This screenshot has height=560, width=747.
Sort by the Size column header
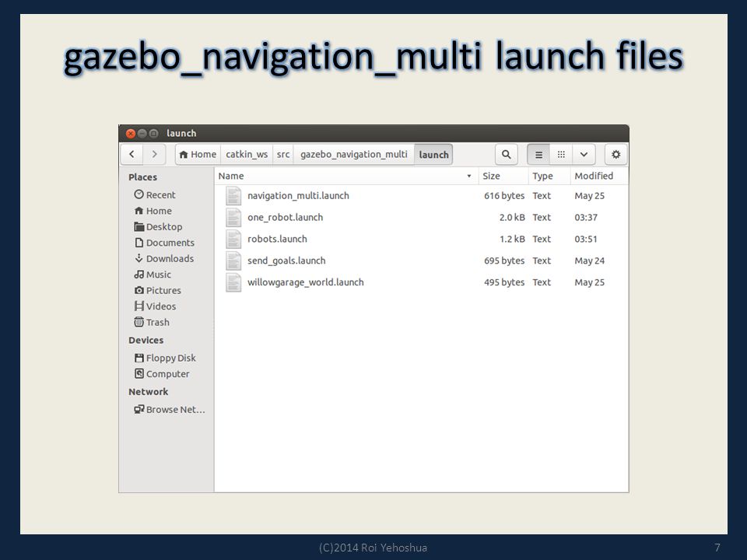pyautogui.click(x=503, y=176)
